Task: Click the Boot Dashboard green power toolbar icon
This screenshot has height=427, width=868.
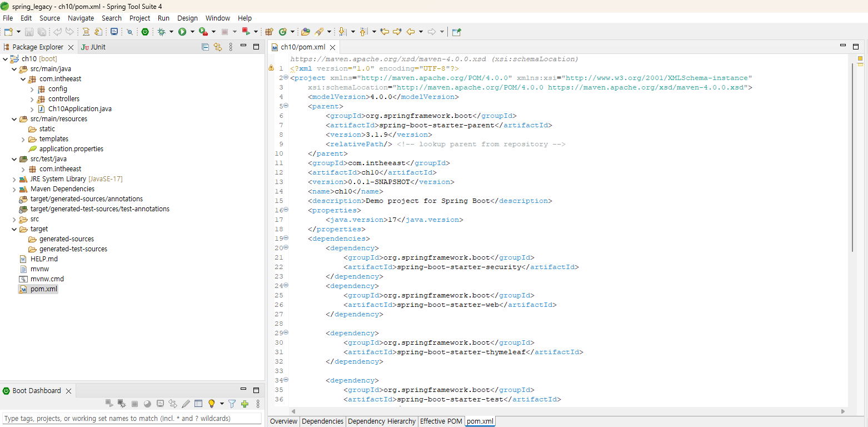Action: [x=145, y=32]
